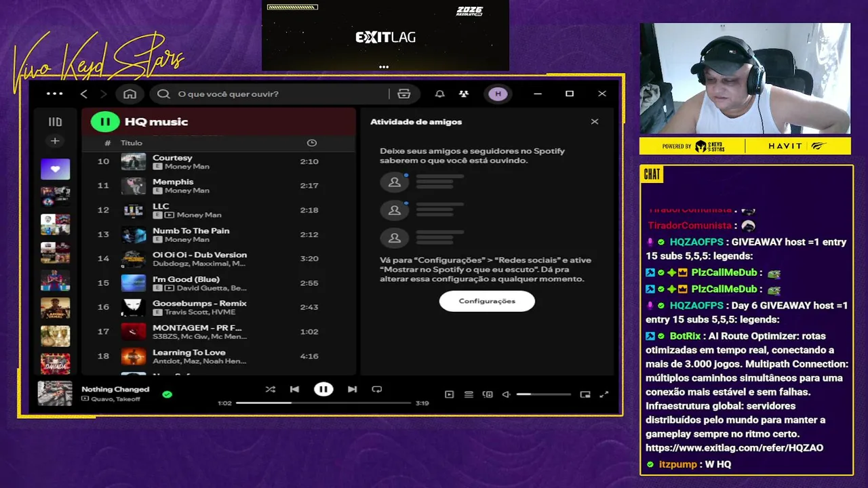Open the profile menu avatar 'H'
The height and width of the screenshot is (488, 868).
tap(498, 94)
